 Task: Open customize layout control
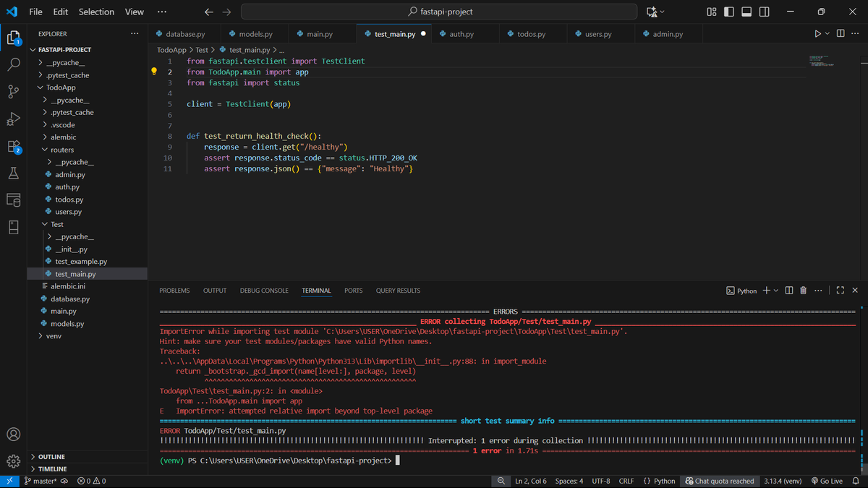click(x=711, y=12)
